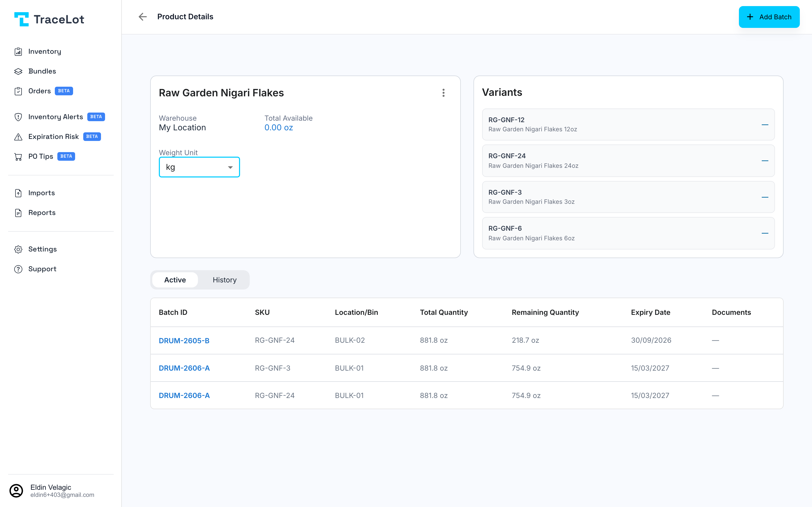812x507 pixels.
Task: Go to Bundles in the sidebar
Action: [x=42, y=71]
